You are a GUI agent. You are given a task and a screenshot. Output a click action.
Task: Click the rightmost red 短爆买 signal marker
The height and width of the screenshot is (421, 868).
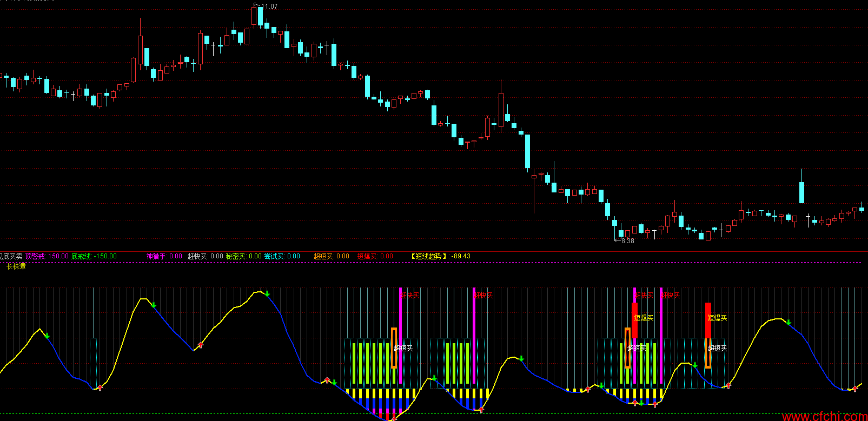[708, 320]
